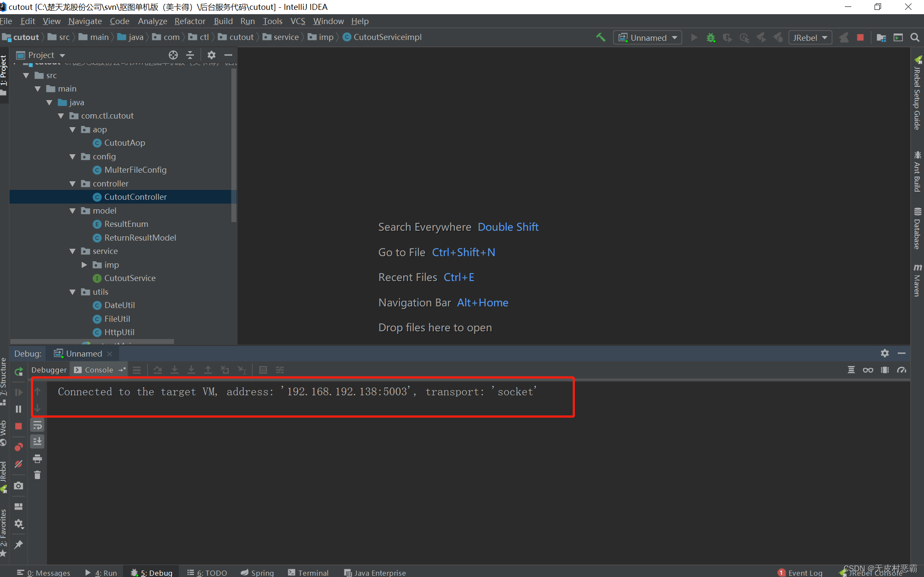The height and width of the screenshot is (577, 924).
Task: Open the JRebel dropdown in toolbar
Action: [810, 38]
